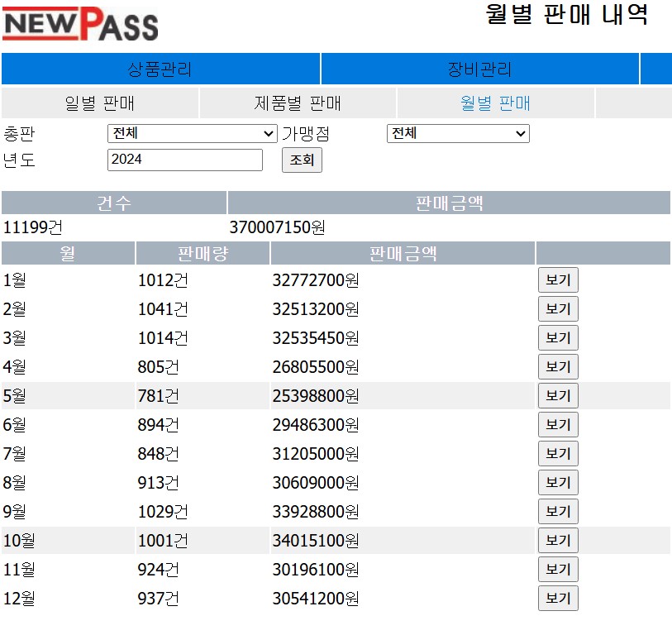Viewport: 672px width, 635px height.
Task: View 10월 sales with 보기 button
Action: 558,541
